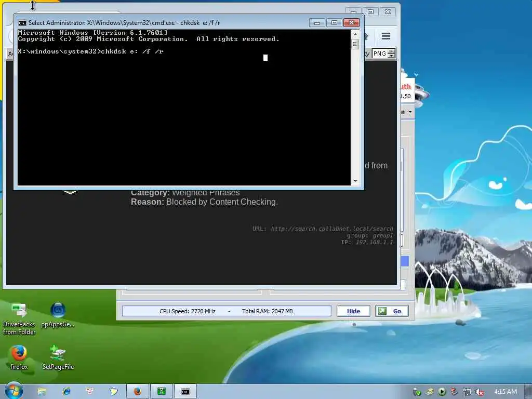Minimize the cmd.exe window
This screenshot has height=399, width=532.
point(317,23)
